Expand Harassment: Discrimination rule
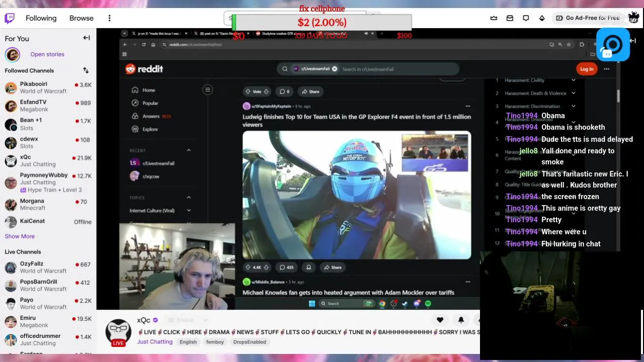644x362 pixels. pyautogui.click(x=573, y=106)
